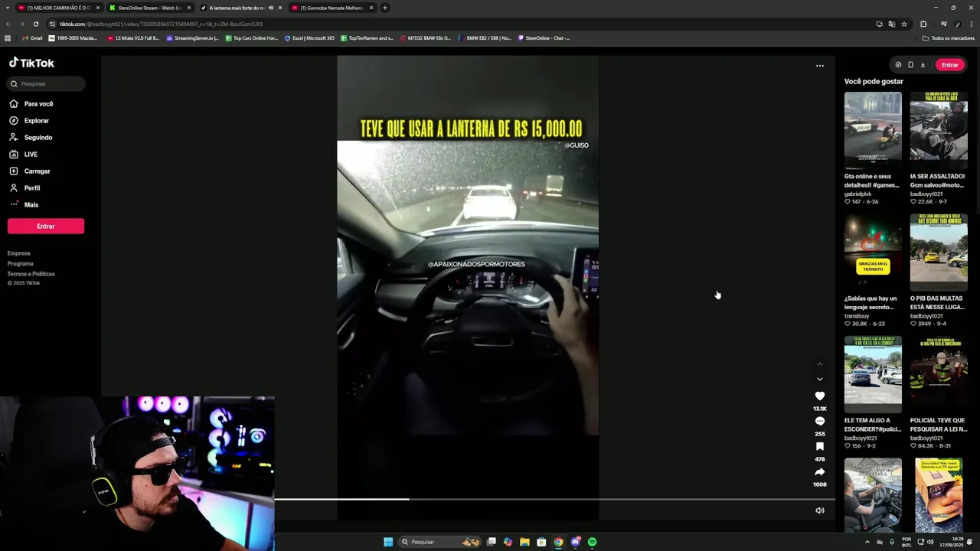Click the TikTok coins icon in header
Viewport: 980px width, 551px height.
click(x=898, y=65)
